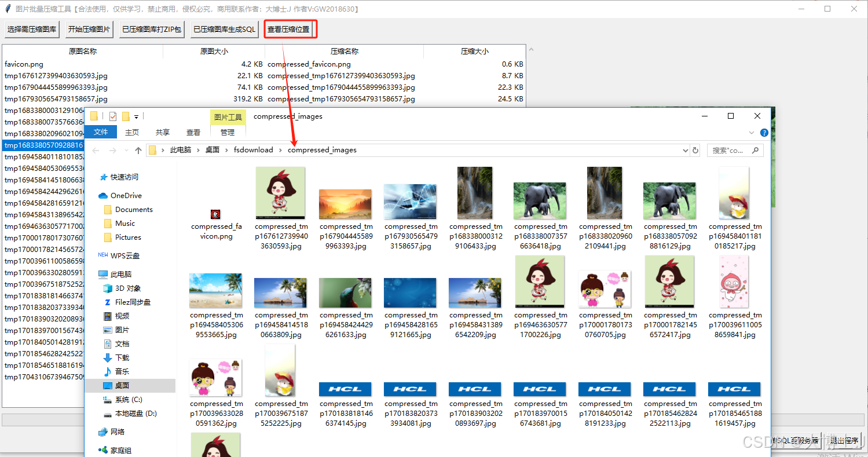868x457 pixels.
Task: Select the favicon.png row in the list
Action: (264, 64)
